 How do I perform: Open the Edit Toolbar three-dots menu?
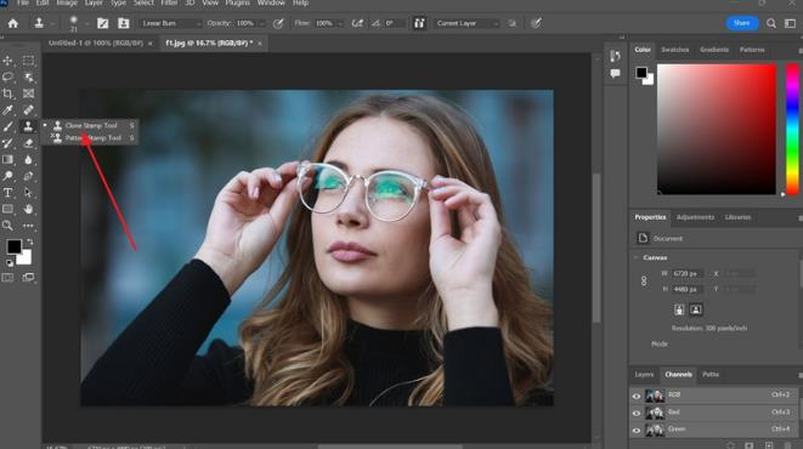click(29, 225)
